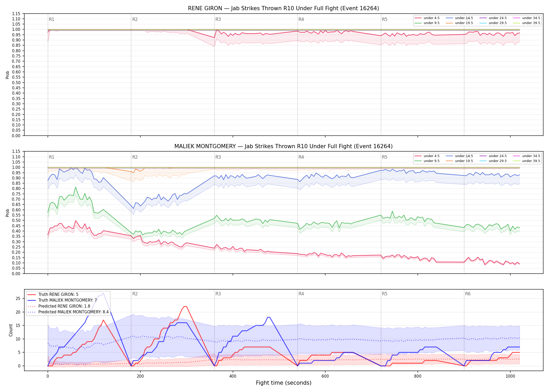The image size is (549, 392).
Task: Click the x-axis tick label '600'
Action: click(325, 376)
